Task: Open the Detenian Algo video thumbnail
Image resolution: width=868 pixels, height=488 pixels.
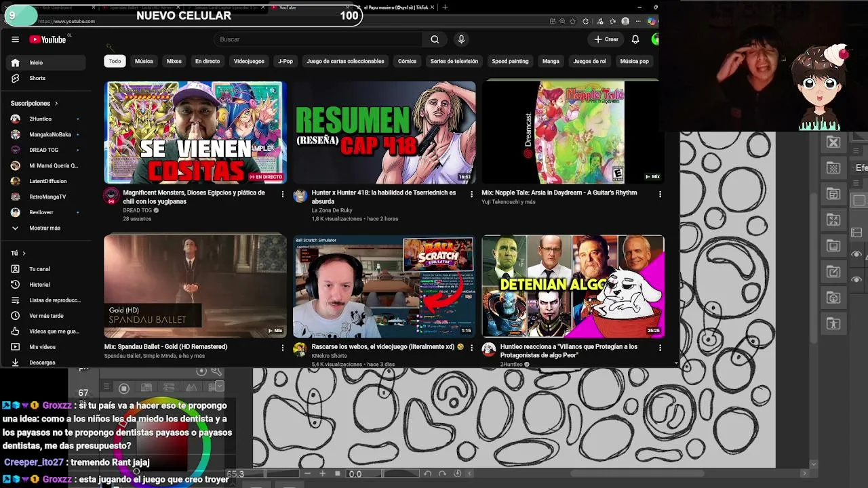Action: 573,286
